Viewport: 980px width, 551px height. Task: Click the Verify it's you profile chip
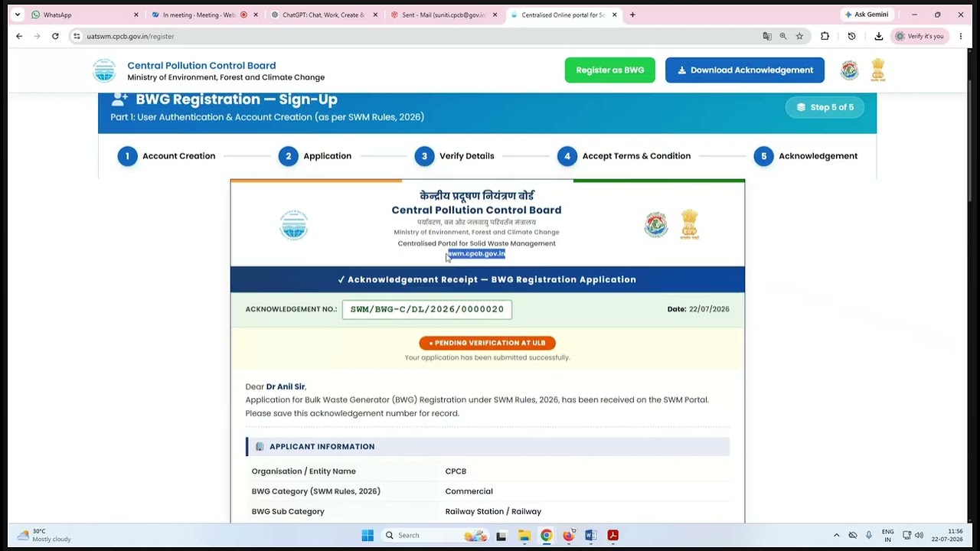click(920, 36)
